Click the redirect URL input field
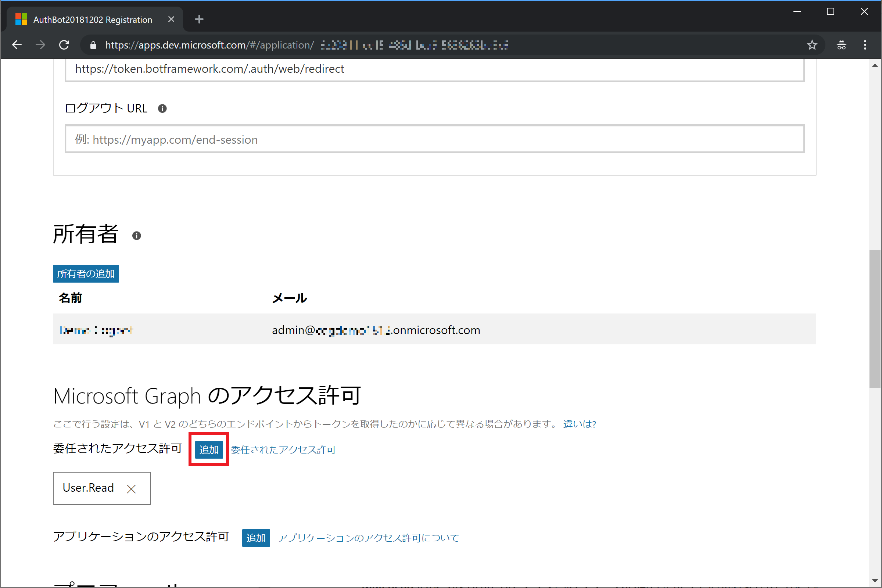The width and height of the screenshot is (882, 588). tap(434, 69)
